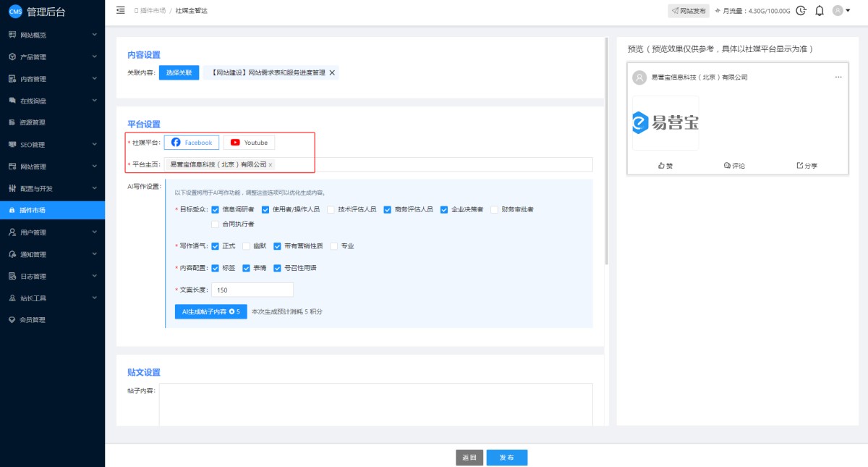Click the 发布 publish button
The height and width of the screenshot is (467, 868).
[x=506, y=458]
